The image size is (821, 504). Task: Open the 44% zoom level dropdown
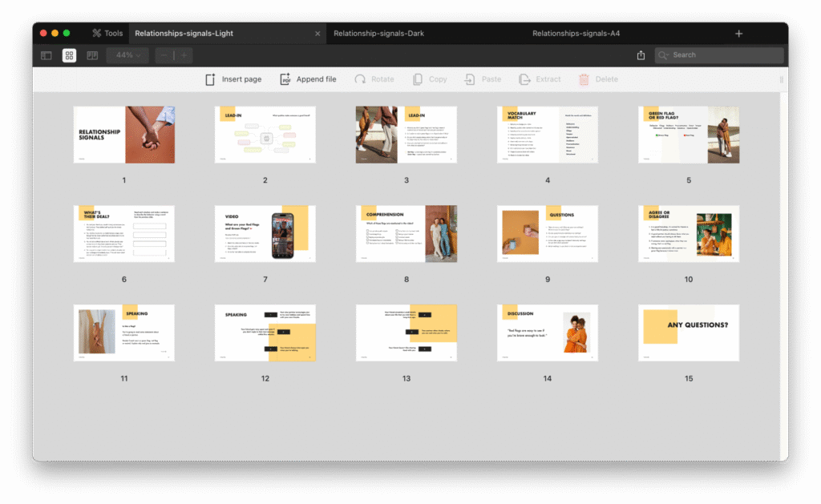click(x=128, y=55)
